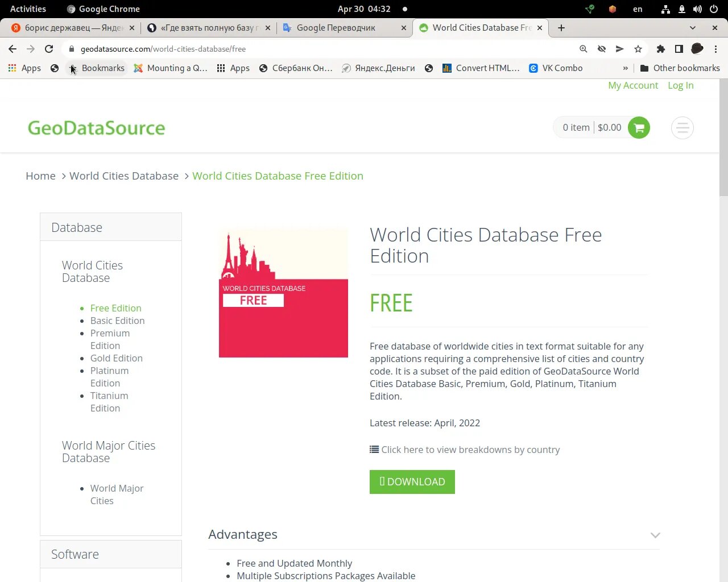Image resolution: width=728 pixels, height=582 pixels.
Task: Close the Google Переводчик tab
Action: point(404,28)
